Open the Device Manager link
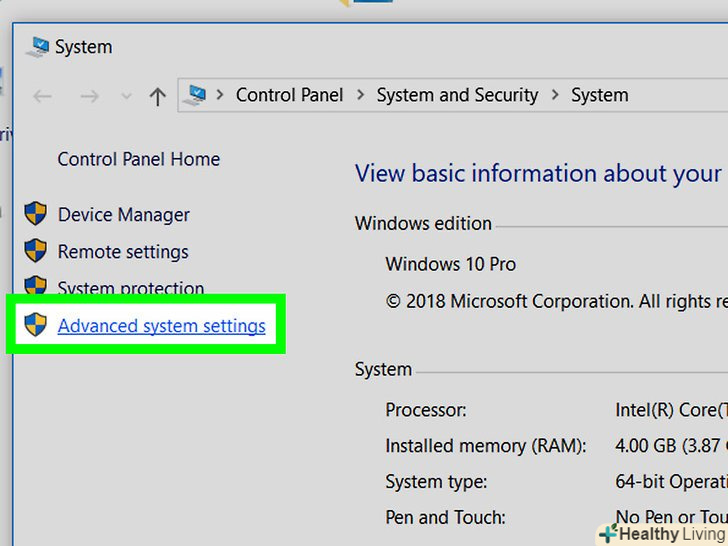The image size is (728, 546). [123, 215]
